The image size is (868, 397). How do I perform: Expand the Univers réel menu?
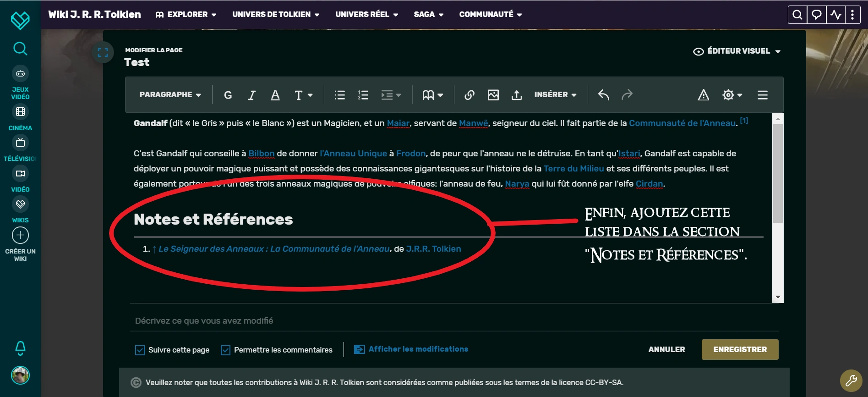[367, 15]
